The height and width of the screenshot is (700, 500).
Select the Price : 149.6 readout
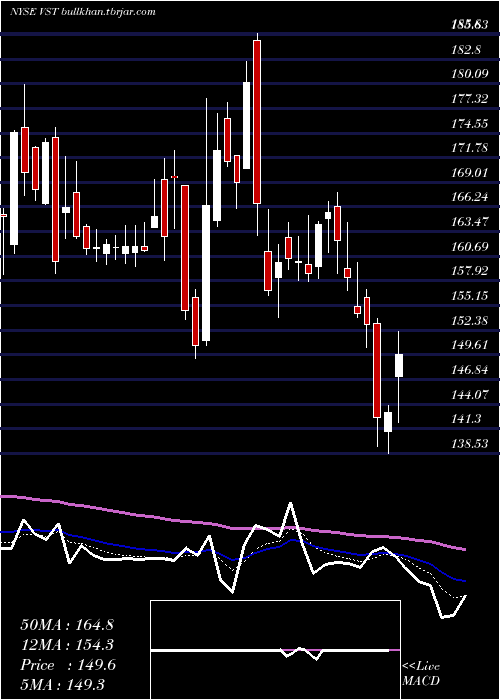[x=68, y=665]
